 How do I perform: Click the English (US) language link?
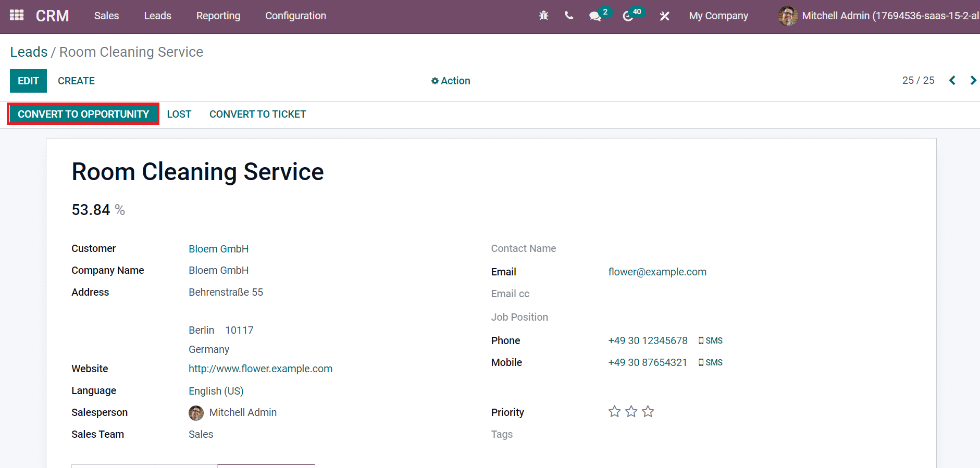[x=216, y=391]
